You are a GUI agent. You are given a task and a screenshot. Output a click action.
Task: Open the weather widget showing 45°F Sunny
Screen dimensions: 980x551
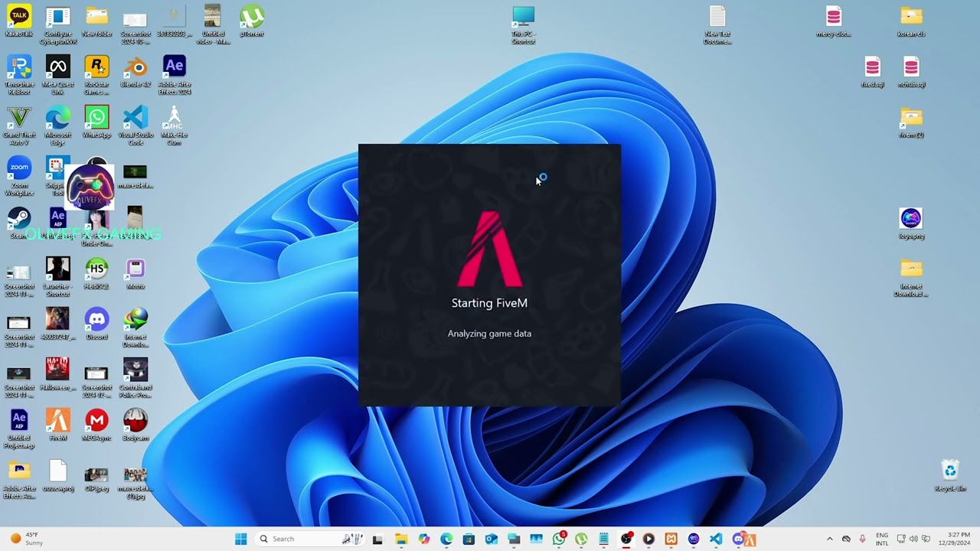(26, 539)
